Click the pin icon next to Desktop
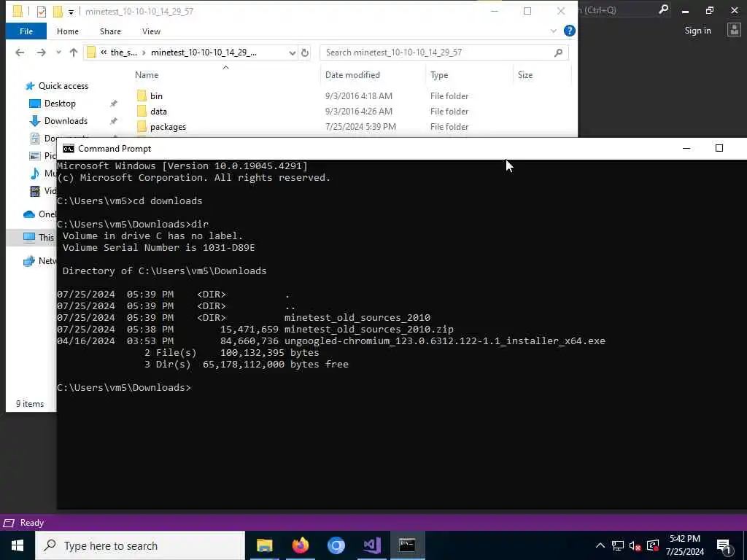Viewport: 747px width, 560px height. (x=113, y=104)
